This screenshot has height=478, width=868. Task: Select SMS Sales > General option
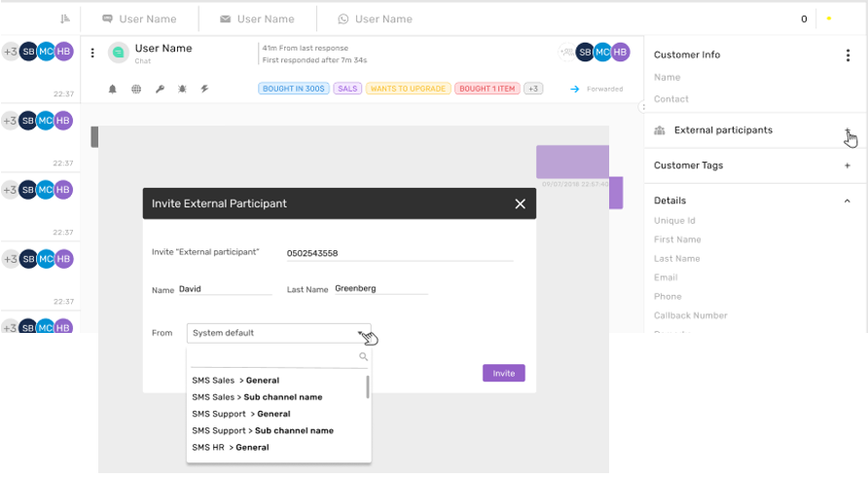235,381
